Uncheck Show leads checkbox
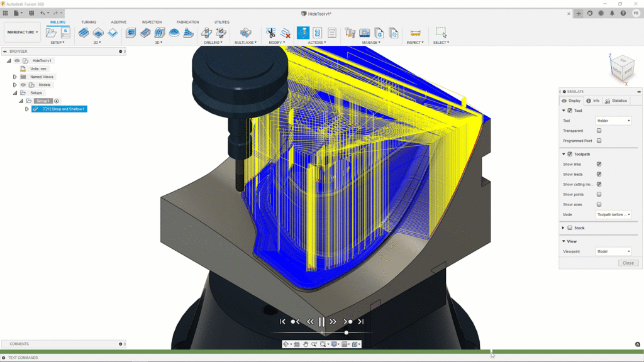This screenshot has height=362, width=644. tap(599, 175)
